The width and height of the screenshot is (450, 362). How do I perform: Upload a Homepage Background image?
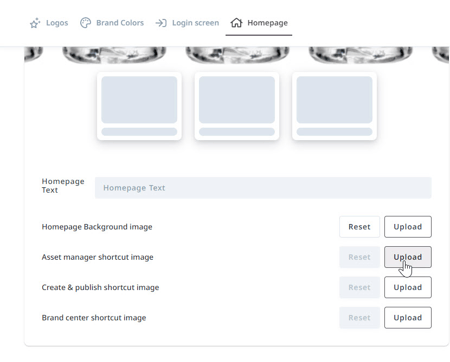click(408, 227)
